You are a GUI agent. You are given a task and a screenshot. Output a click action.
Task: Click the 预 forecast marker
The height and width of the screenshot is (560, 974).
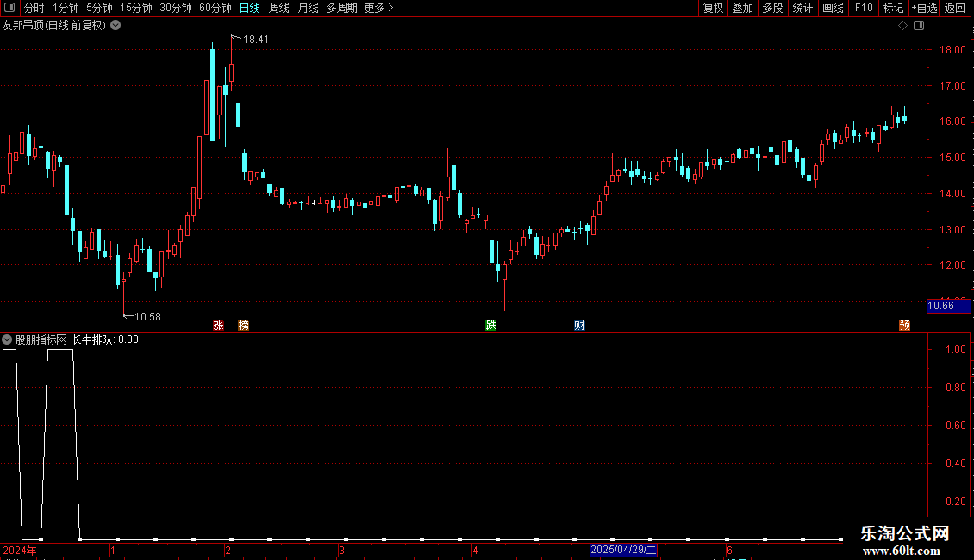pos(904,326)
